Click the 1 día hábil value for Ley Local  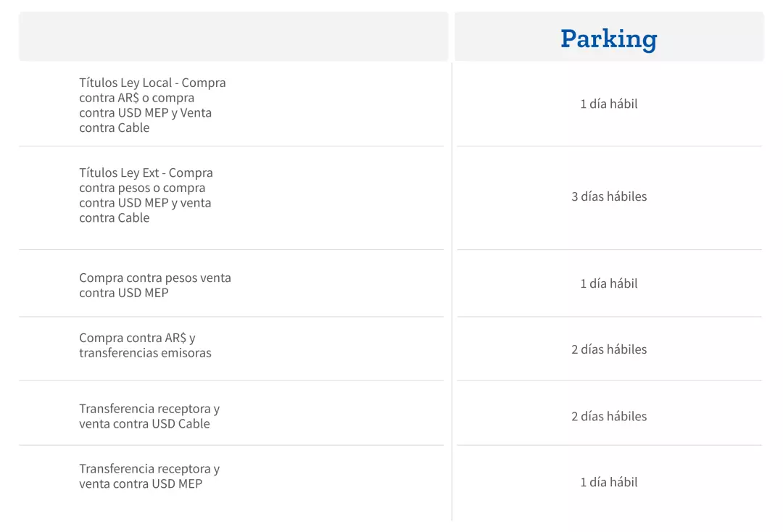[x=609, y=104]
